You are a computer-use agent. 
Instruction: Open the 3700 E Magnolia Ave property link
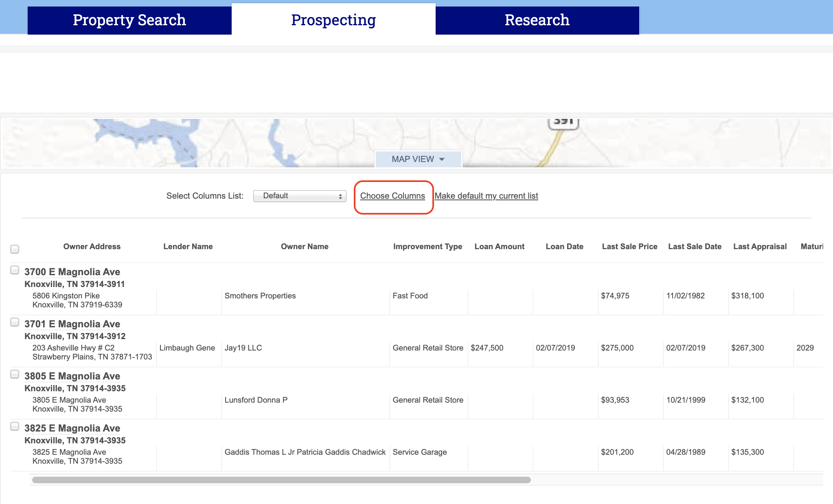pyautogui.click(x=72, y=272)
